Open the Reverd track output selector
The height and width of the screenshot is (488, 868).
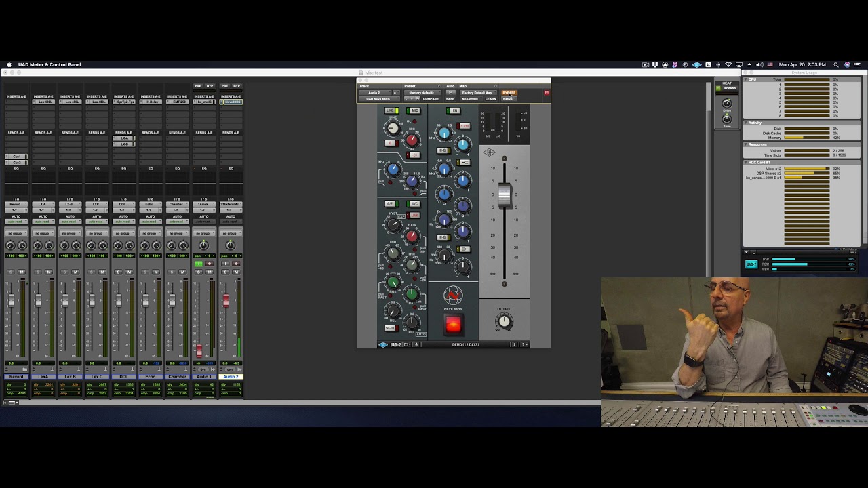tap(16, 210)
